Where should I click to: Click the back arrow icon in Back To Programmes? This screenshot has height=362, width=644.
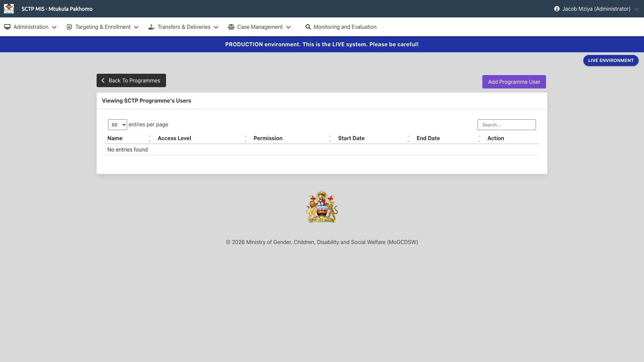coord(103,80)
